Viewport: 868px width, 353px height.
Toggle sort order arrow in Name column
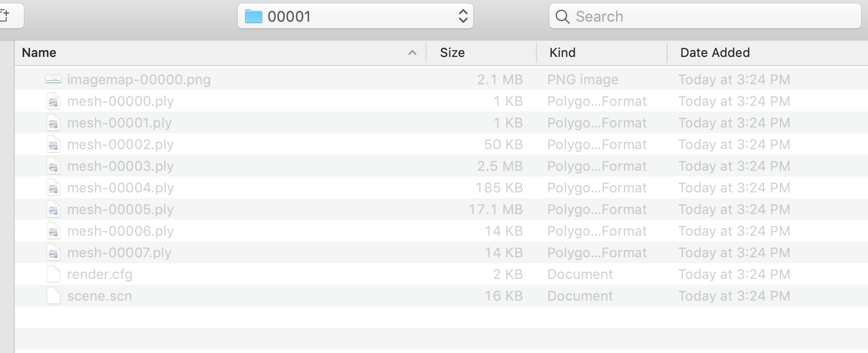coord(412,53)
